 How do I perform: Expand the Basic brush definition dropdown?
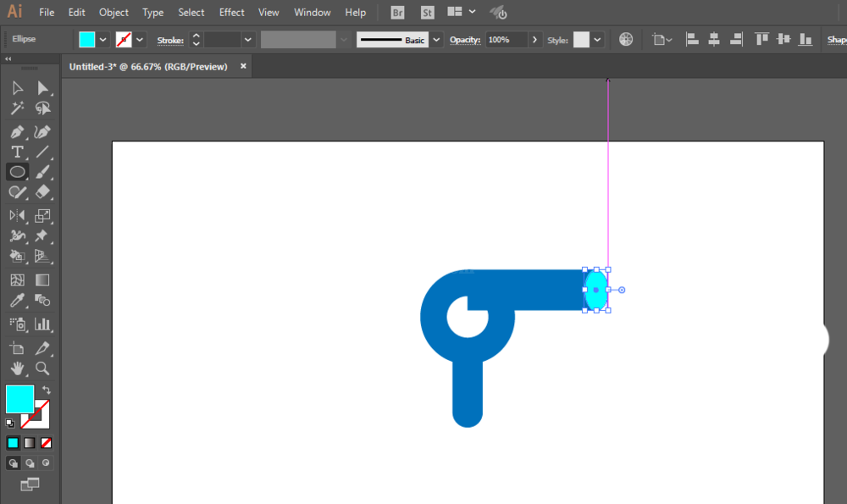pos(436,40)
